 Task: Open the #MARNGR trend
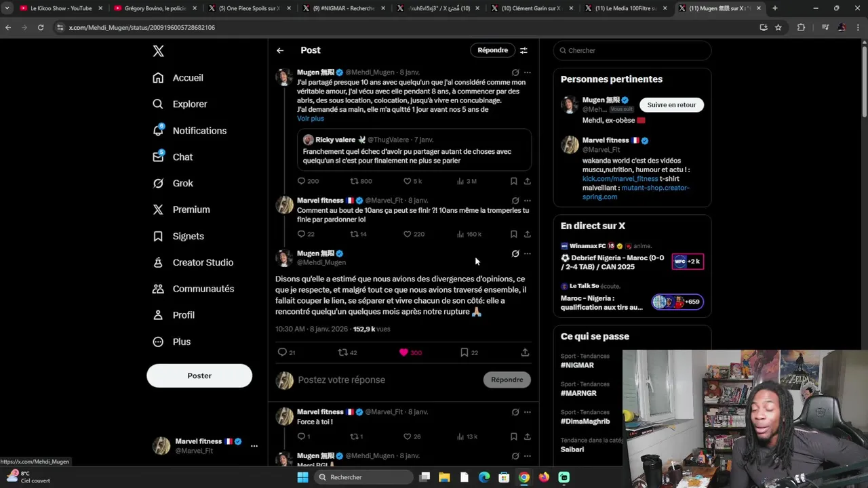[578, 393]
